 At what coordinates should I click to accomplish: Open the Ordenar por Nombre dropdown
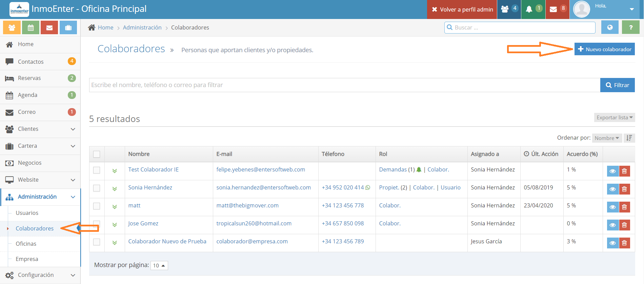(x=607, y=138)
